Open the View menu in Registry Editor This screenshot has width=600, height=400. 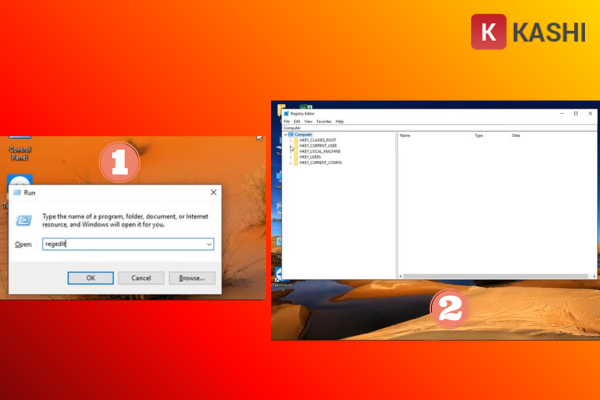click(308, 121)
